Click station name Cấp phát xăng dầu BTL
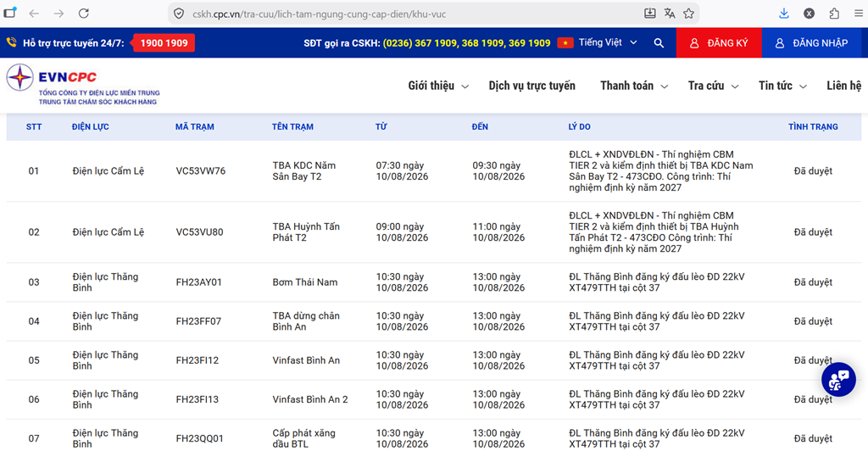868x451 pixels. pos(304,438)
